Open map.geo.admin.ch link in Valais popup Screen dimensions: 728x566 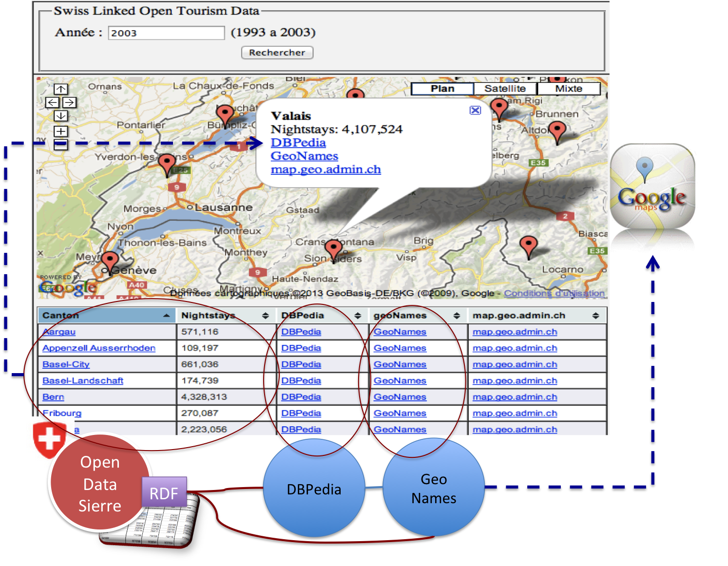coord(326,170)
